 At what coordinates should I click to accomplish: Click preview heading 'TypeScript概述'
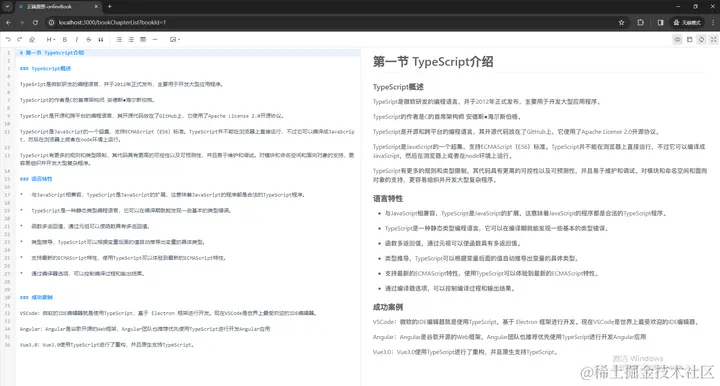(398, 87)
